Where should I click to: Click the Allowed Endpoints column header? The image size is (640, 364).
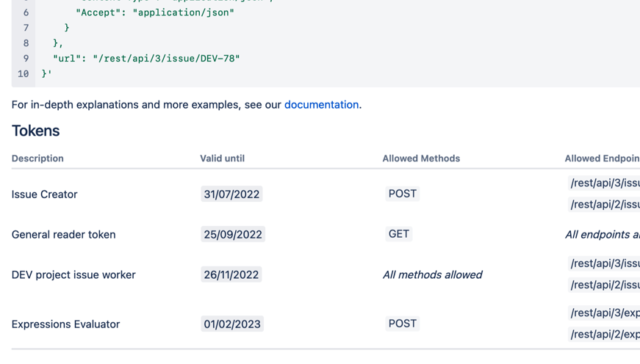pyautogui.click(x=601, y=159)
